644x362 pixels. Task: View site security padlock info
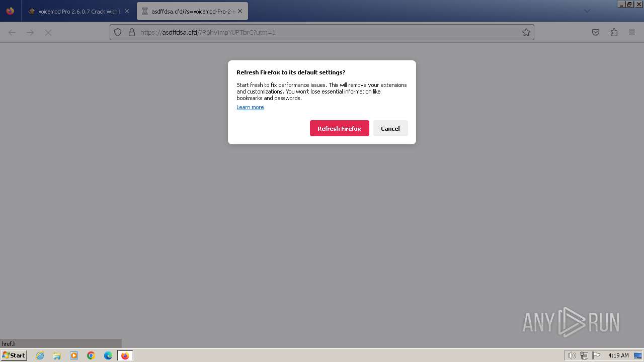pyautogui.click(x=132, y=32)
